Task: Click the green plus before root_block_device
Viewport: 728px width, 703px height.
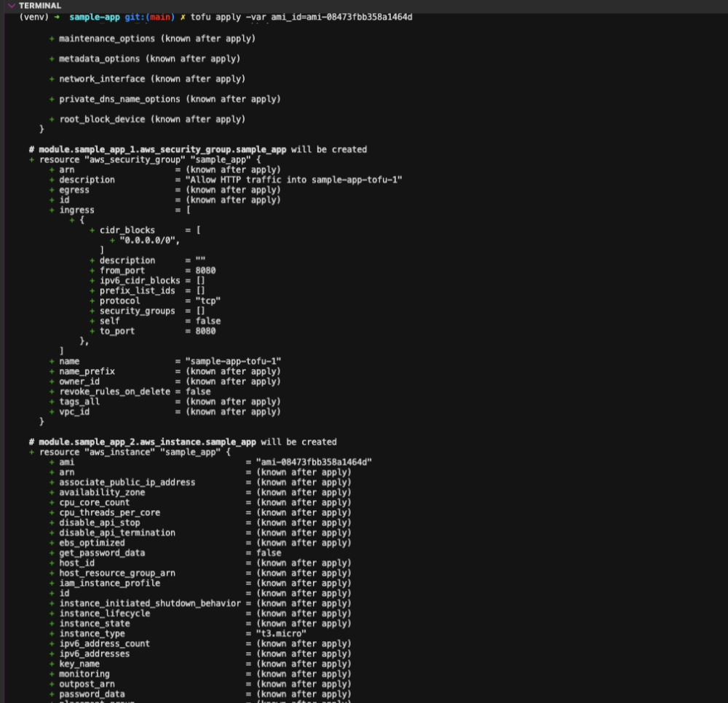Action: click(x=52, y=119)
